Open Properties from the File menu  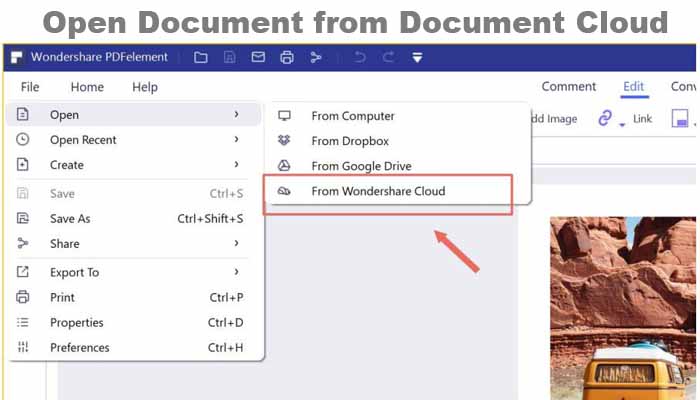(133, 322)
